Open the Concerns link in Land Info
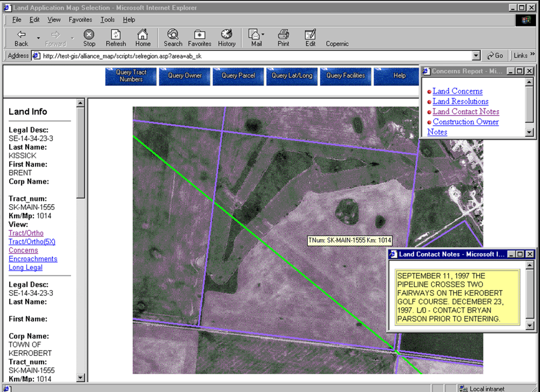Image resolution: width=540 pixels, height=392 pixels. (x=23, y=251)
